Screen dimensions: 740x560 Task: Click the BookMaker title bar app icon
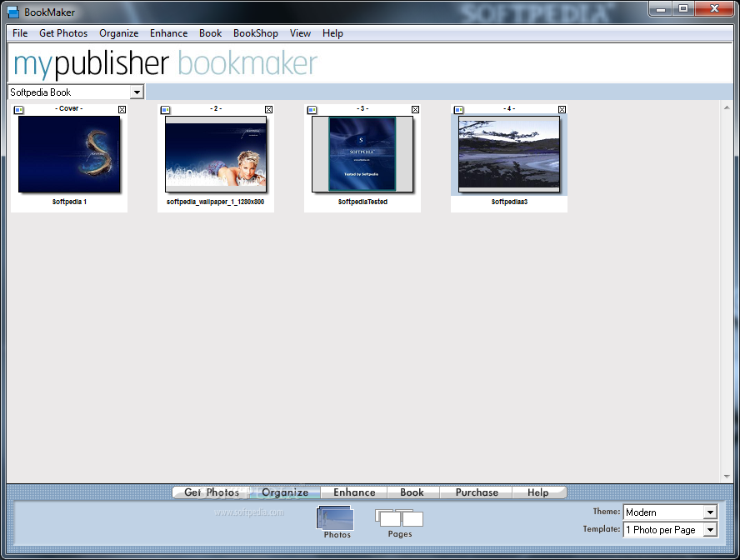pyautogui.click(x=13, y=12)
